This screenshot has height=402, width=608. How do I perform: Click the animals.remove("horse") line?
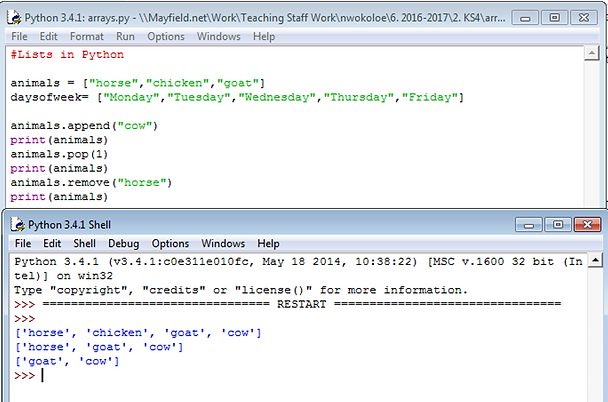click(91, 183)
